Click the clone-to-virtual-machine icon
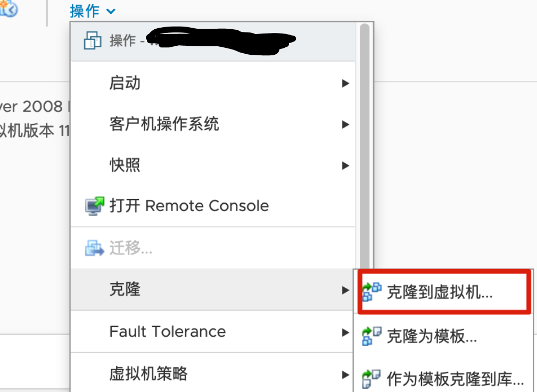 pyautogui.click(x=371, y=292)
